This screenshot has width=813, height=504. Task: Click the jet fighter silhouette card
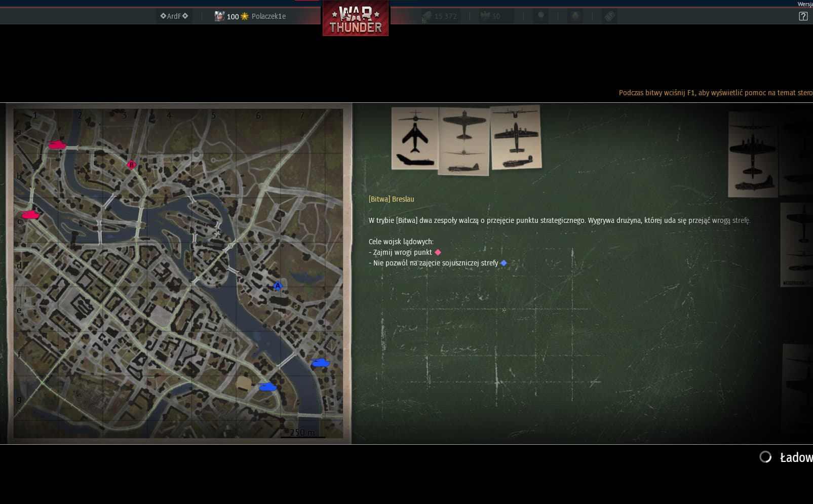pyautogui.click(x=415, y=138)
